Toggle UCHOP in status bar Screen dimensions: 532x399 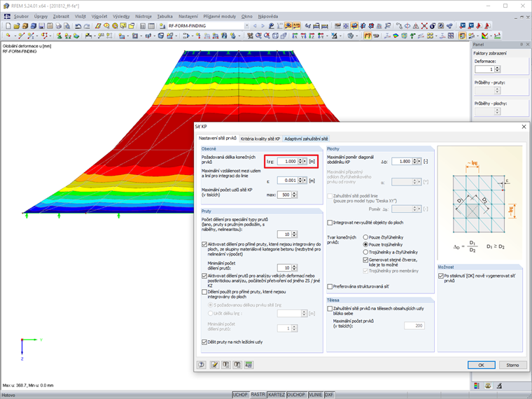240,395
